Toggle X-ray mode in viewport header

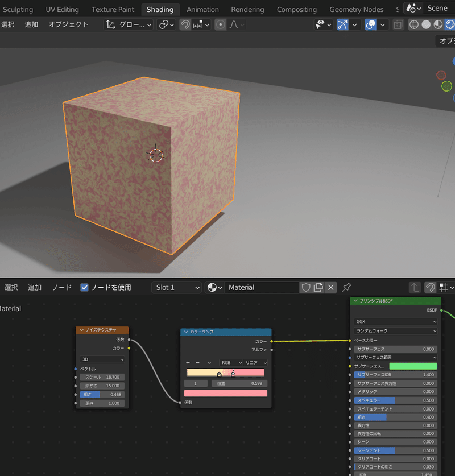point(398,24)
